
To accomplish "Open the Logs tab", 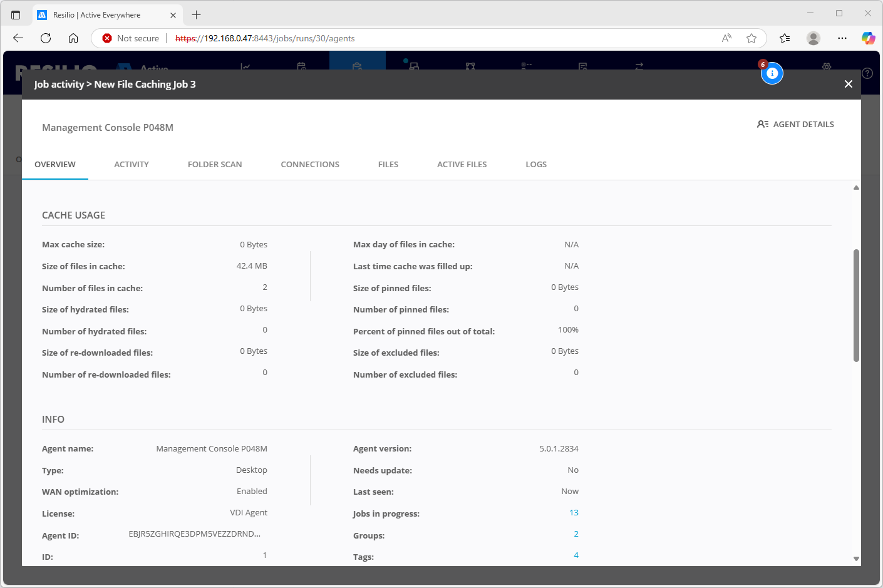I will point(536,164).
